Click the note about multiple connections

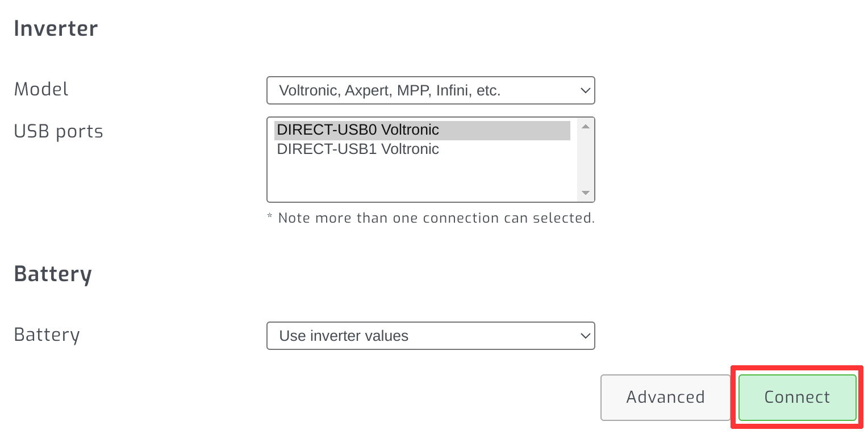[x=431, y=218]
